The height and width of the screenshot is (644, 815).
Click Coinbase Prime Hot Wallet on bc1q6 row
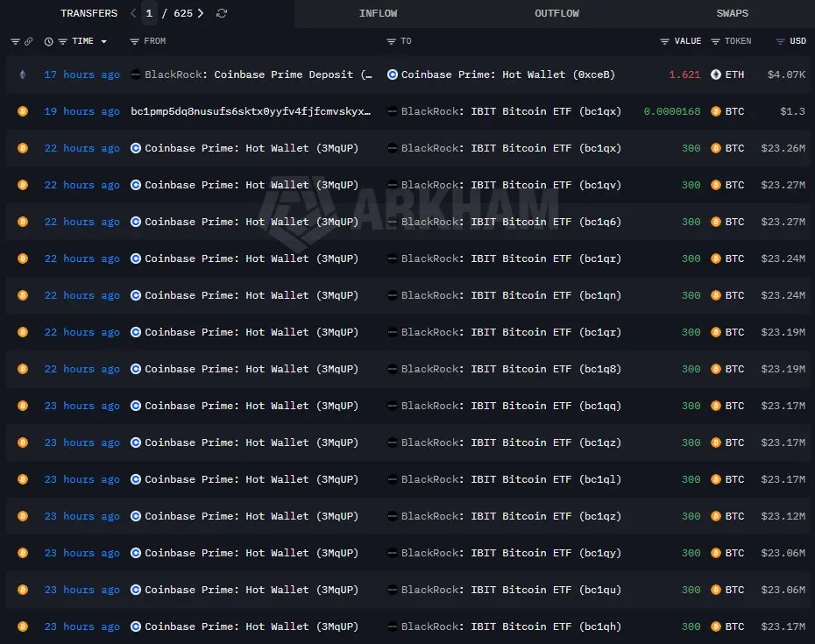tap(252, 222)
